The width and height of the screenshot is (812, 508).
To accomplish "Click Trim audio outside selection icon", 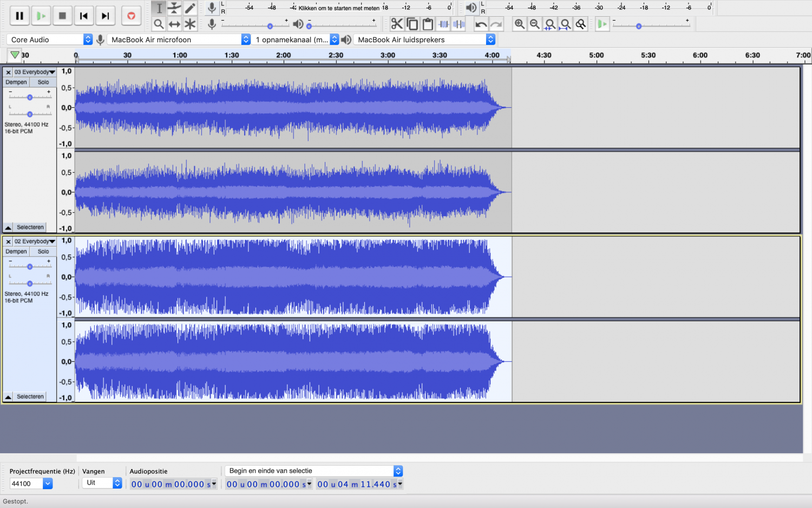I will click(x=443, y=24).
